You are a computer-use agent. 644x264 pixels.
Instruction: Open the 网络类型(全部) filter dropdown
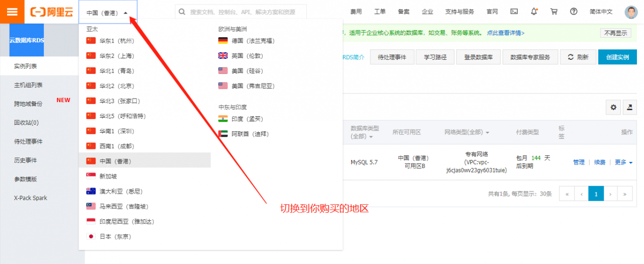(466, 132)
